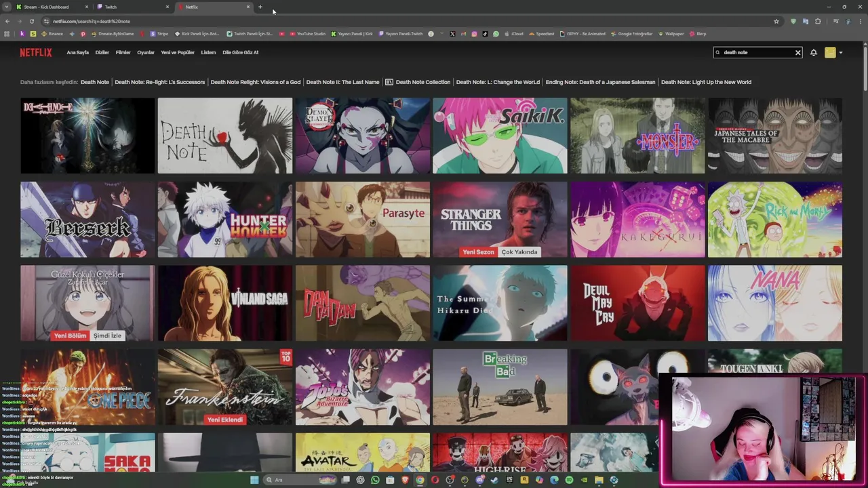Open Diziler in Netflix menu
Viewport: 868px width, 488px height.
tap(102, 52)
